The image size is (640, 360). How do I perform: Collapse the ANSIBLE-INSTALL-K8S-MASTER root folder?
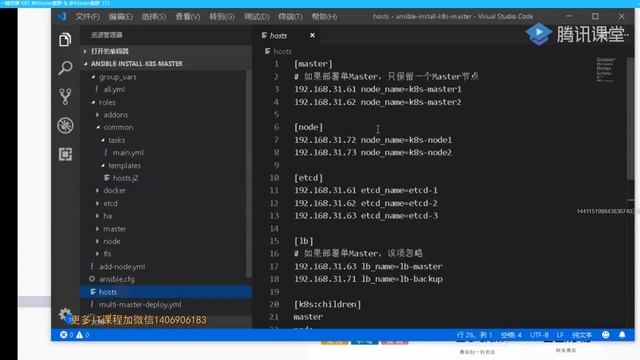point(86,64)
